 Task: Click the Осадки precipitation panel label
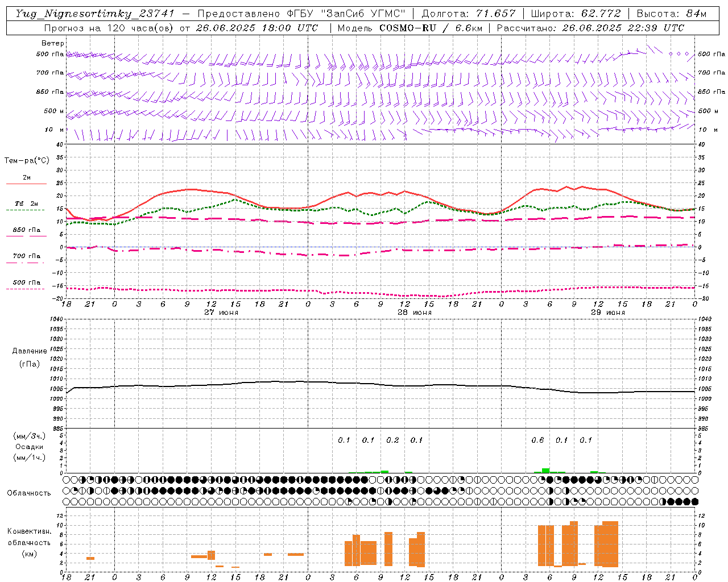click(x=30, y=447)
